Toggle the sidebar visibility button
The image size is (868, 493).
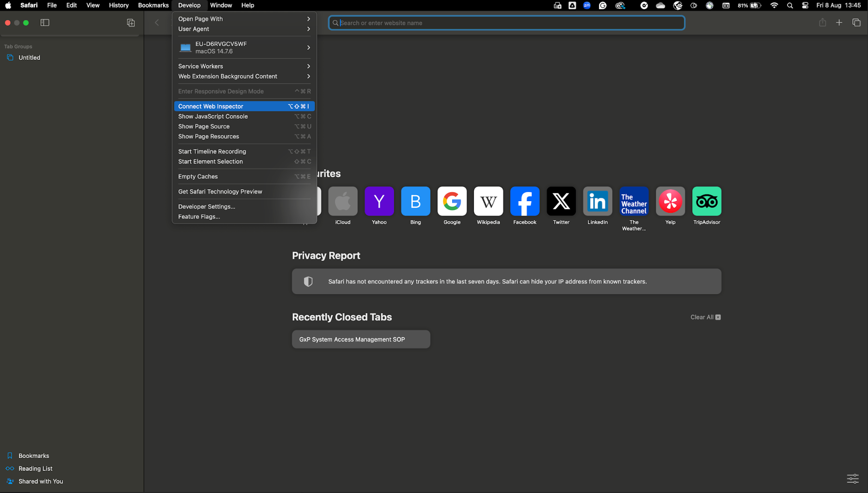click(x=45, y=23)
